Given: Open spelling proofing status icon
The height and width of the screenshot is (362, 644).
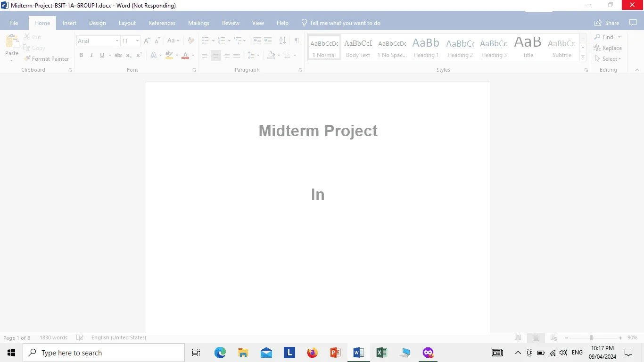Looking at the screenshot, I should 80,337.
